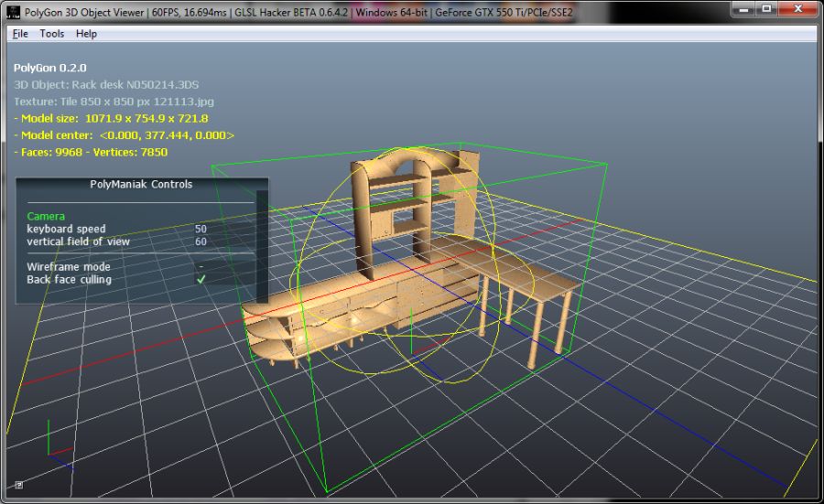Click the PolyManiak Controls panel title
Image resolution: width=824 pixels, height=504 pixels.
tap(141, 184)
